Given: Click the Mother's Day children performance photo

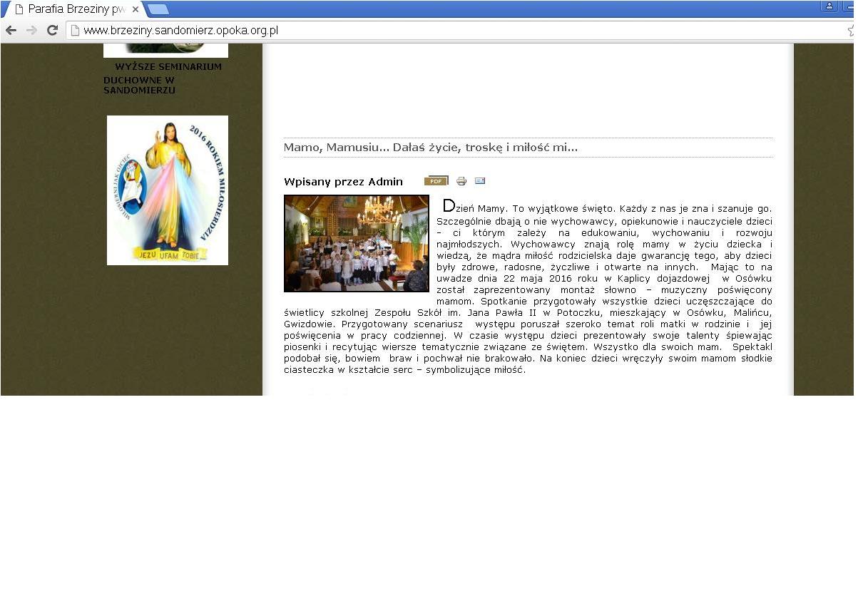Looking at the screenshot, I should coord(356,243).
